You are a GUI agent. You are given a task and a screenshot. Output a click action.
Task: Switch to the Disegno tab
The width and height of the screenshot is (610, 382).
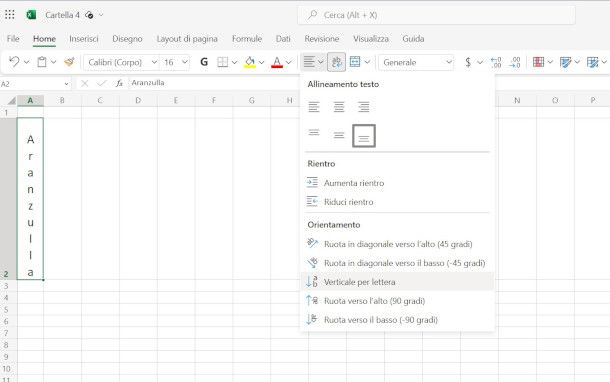click(x=127, y=39)
